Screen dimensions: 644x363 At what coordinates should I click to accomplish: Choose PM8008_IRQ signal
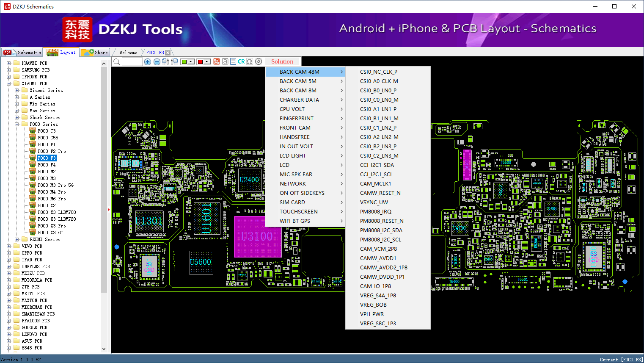[388, 212]
